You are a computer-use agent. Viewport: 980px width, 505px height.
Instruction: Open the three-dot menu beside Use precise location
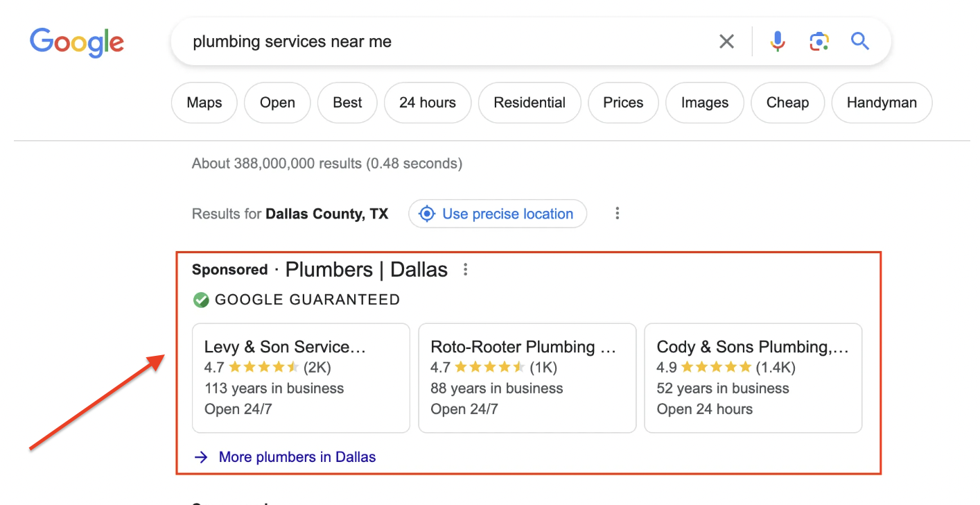tap(617, 214)
